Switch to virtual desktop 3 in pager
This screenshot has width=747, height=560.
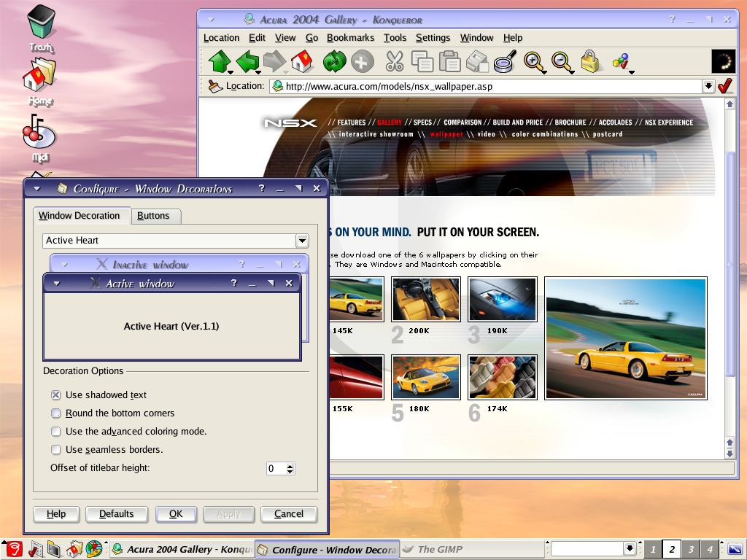(691, 549)
